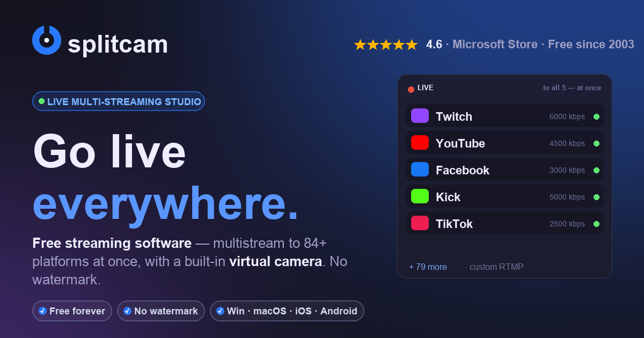Click the green status dot for TikTok
644x338 pixels.
pyautogui.click(x=596, y=224)
